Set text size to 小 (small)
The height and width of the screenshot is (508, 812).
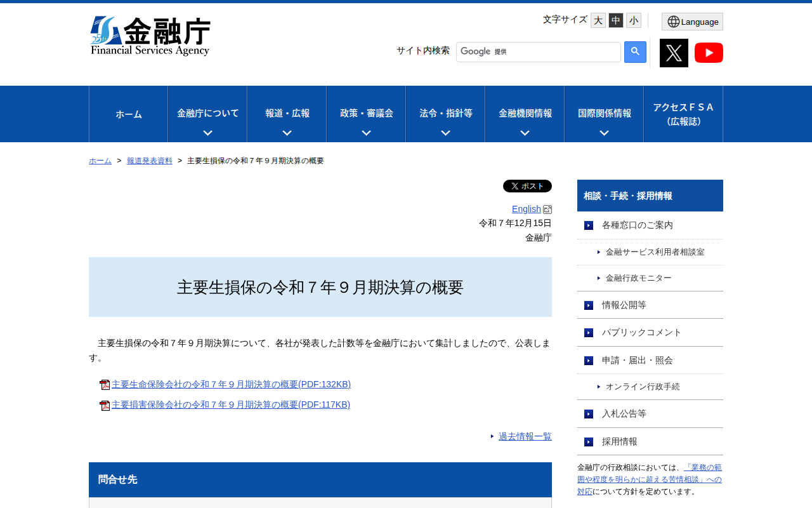click(x=634, y=20)
